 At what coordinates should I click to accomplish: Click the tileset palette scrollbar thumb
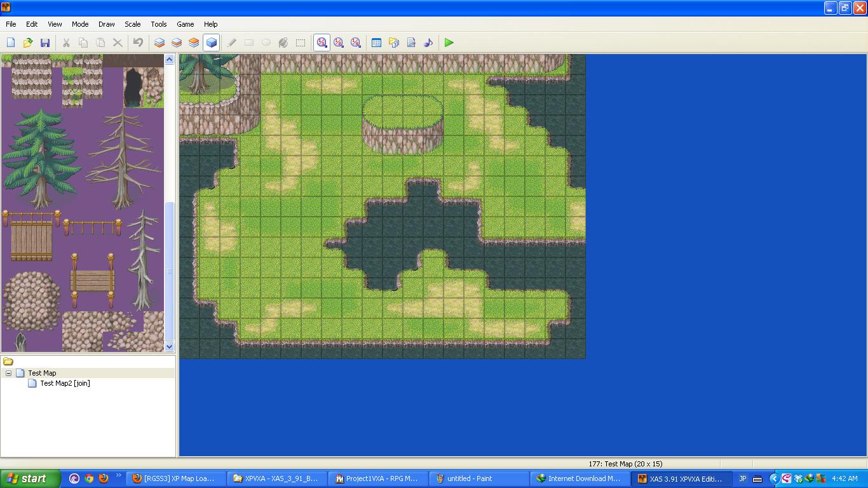[x=169, y=272]
